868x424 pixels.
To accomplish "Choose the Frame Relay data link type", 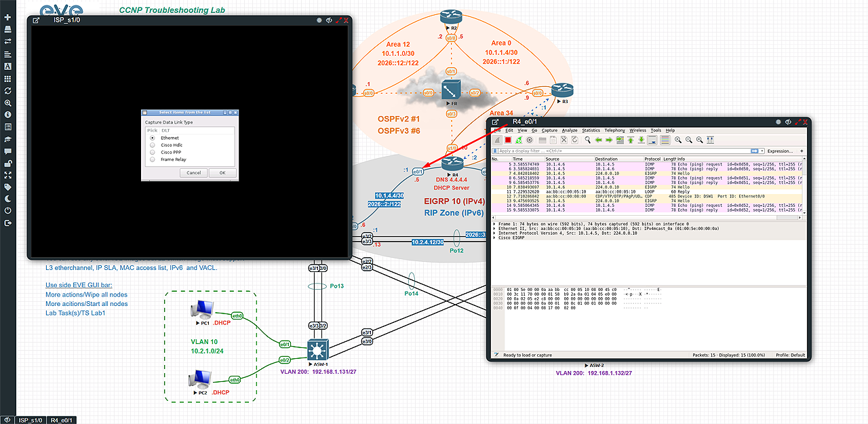I will coord(152,160).
